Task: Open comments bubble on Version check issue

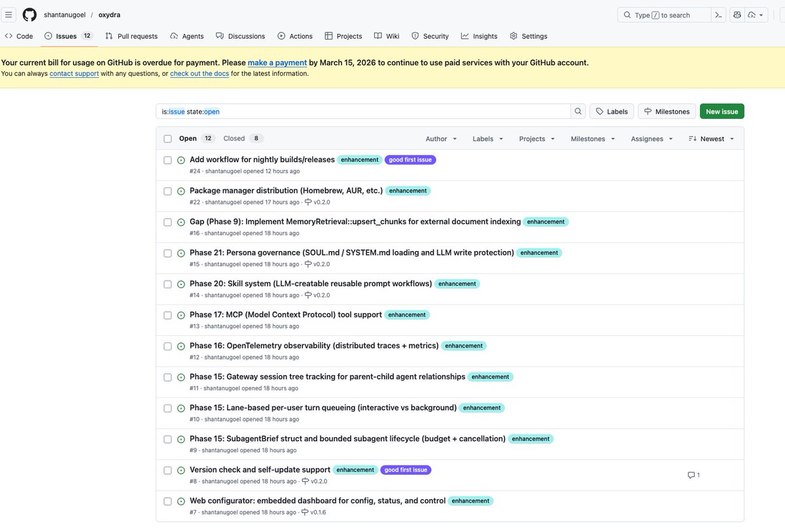Action: tap(693, 475)
